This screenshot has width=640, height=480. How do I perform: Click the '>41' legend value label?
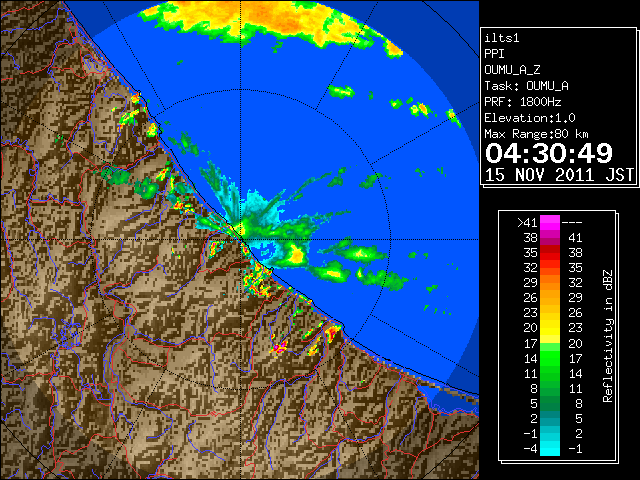click(527, 223)
